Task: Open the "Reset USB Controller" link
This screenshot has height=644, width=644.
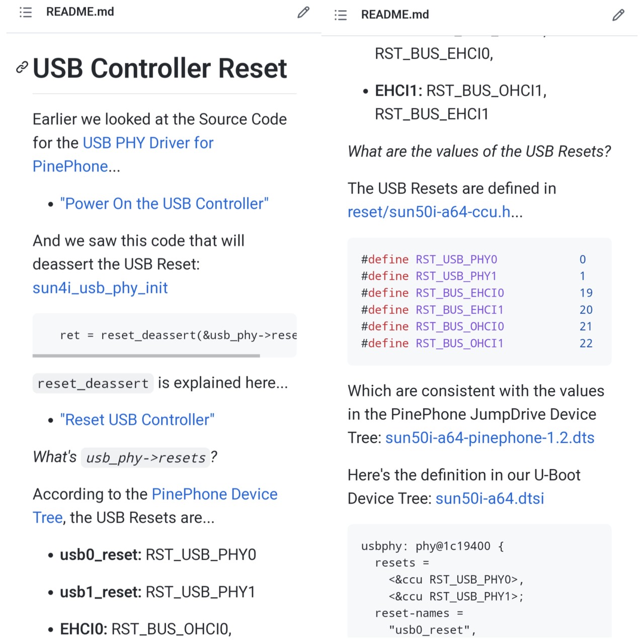Action: [x=137, y=420]
